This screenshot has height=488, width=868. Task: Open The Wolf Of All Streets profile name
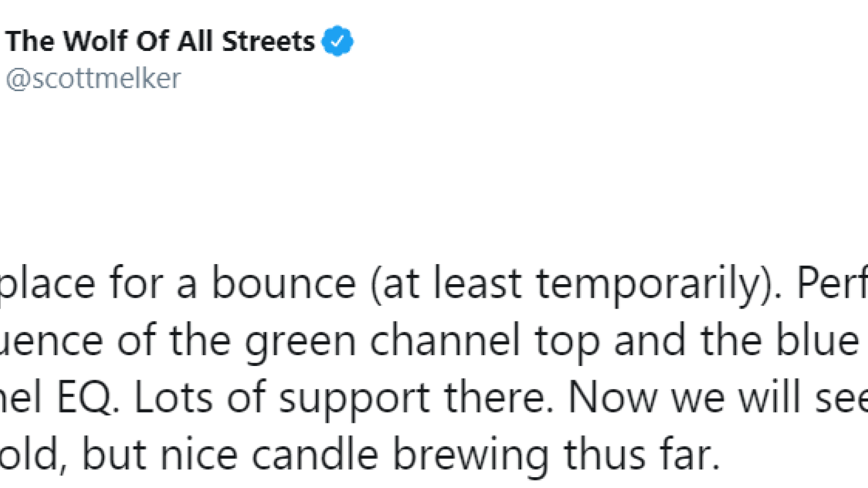click(x=161, y=41)
